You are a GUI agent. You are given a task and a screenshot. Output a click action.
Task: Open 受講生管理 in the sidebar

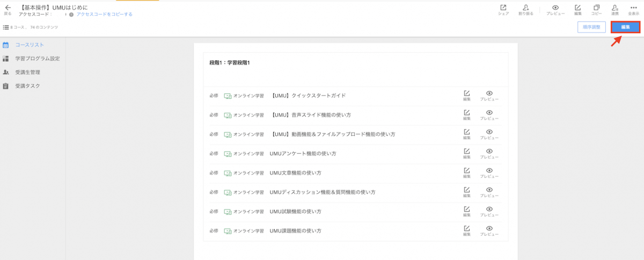27,72
